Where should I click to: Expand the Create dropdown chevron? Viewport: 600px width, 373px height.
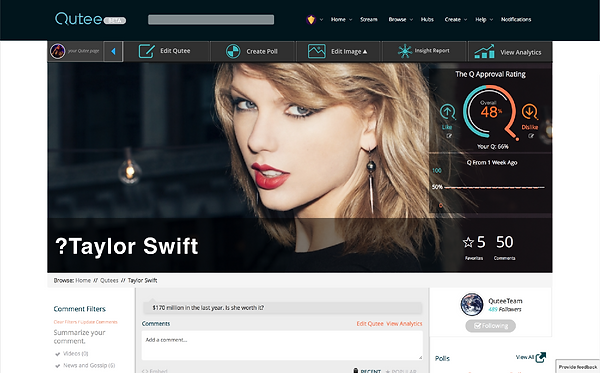[x=466, y=20]
